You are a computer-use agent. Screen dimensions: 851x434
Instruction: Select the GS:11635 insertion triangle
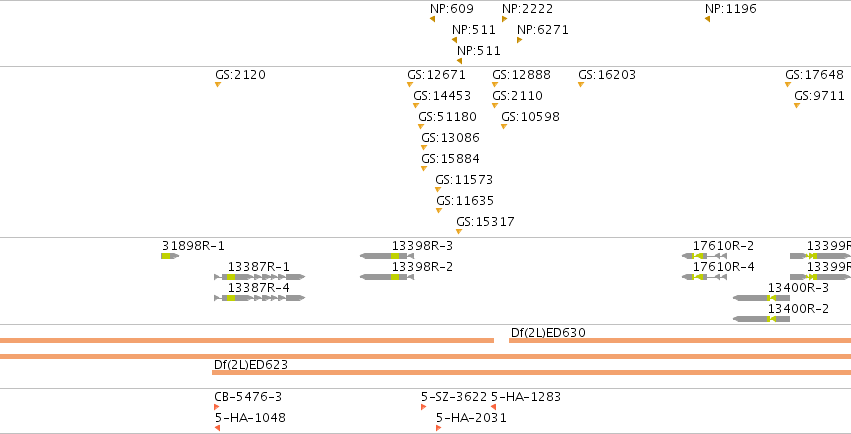point(439,211)
